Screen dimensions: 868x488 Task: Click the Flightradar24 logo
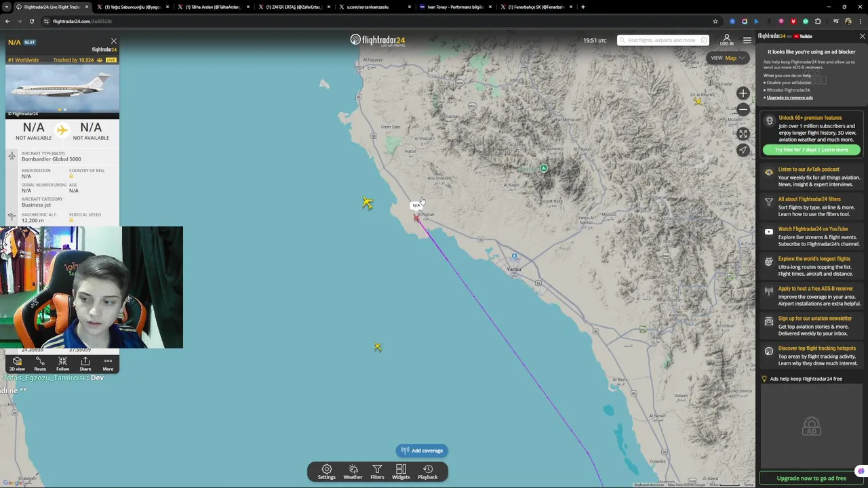click(378, 40)
